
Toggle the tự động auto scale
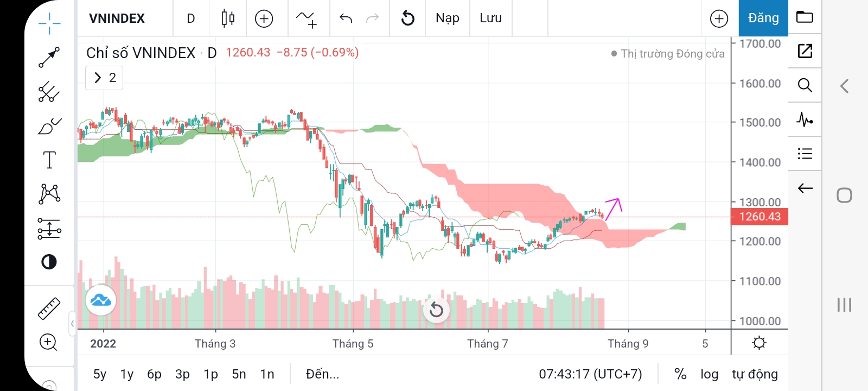[x=755, y=374]
